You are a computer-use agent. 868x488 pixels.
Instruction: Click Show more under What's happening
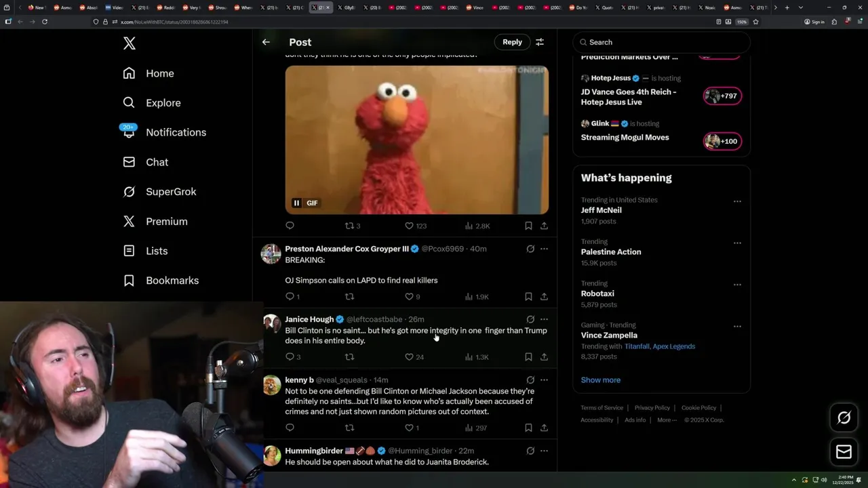click(601, 380)
